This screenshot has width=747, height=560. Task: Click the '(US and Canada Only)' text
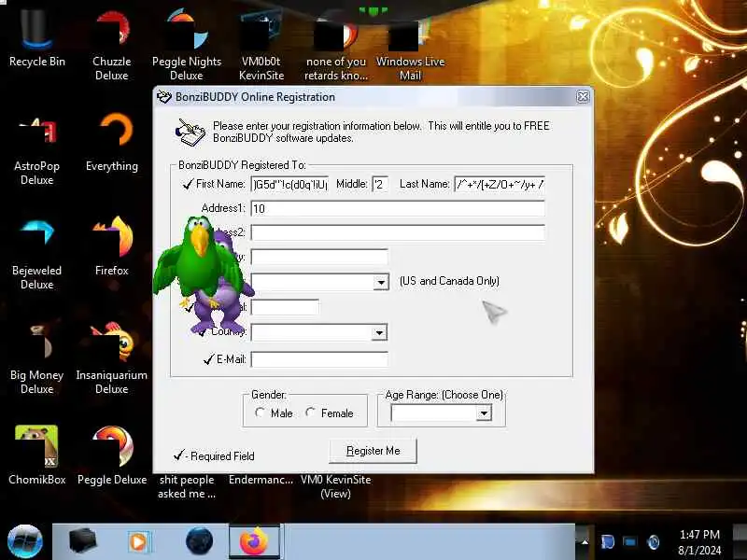(449, 281)
